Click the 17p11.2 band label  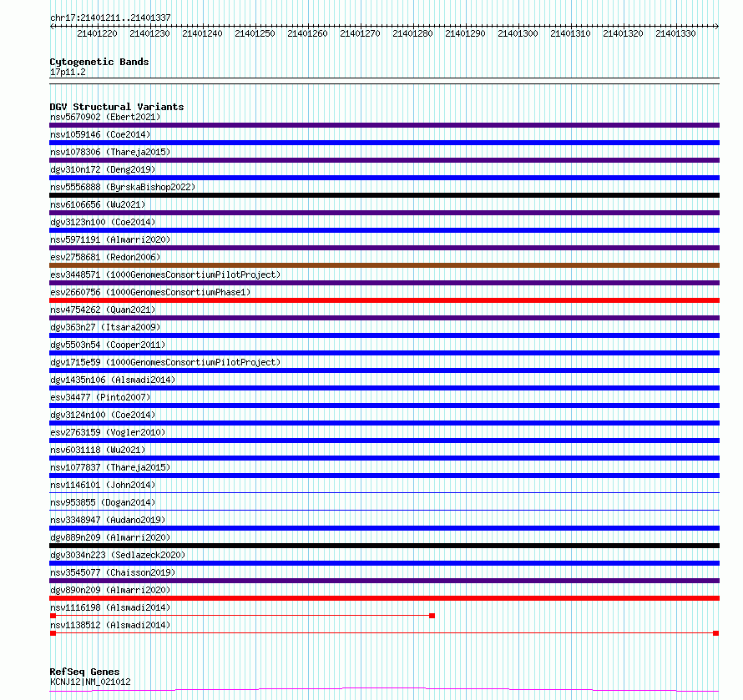(x=68, y=72)
